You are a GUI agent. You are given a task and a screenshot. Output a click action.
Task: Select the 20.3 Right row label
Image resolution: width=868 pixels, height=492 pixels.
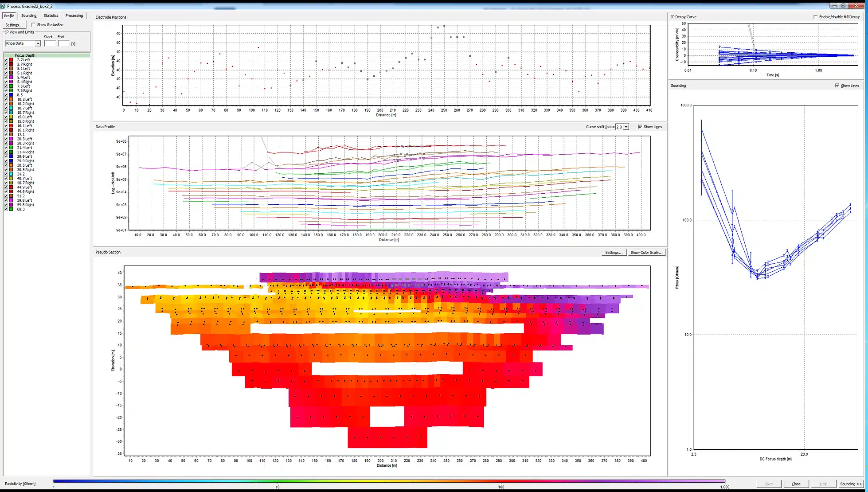tap(26, 143)
